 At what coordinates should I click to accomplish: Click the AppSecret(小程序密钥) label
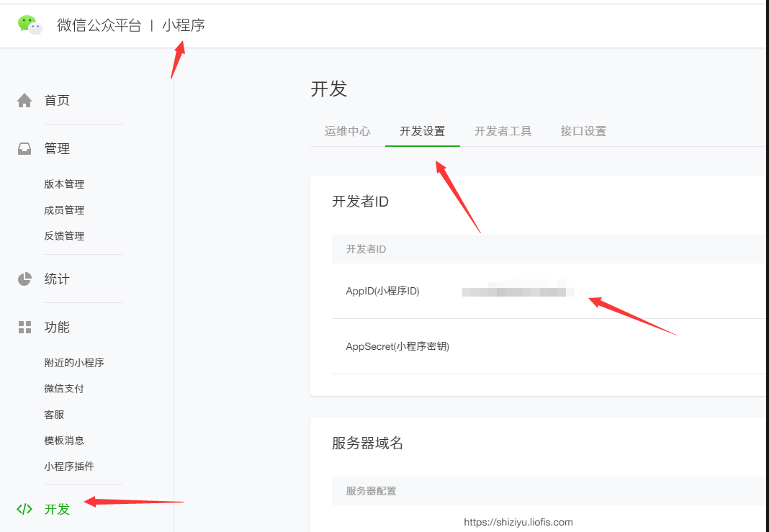pos(397,347)
